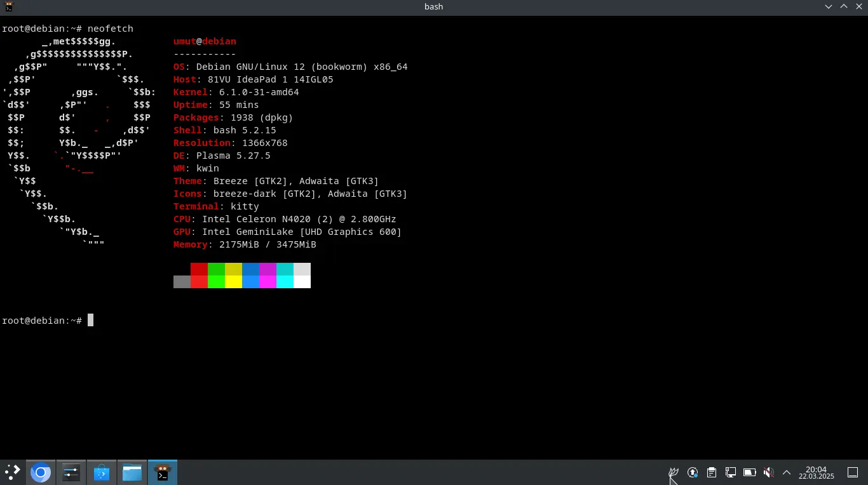The width and height of the screenshot is (868, 485).
Task: Click the bright magenta color block
Action: [268, 282]
